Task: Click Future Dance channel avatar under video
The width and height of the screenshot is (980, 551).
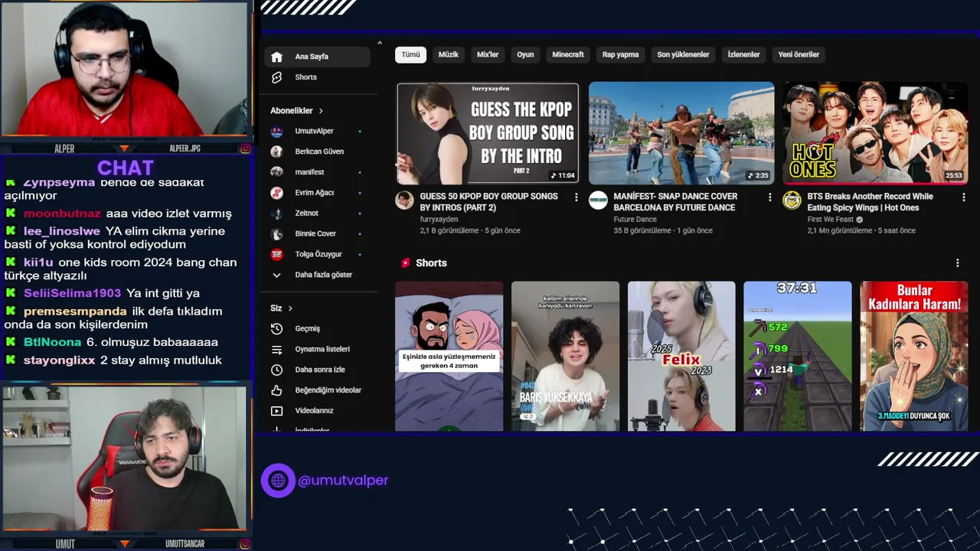Action: pyautogui.click(x=598, y=201)
